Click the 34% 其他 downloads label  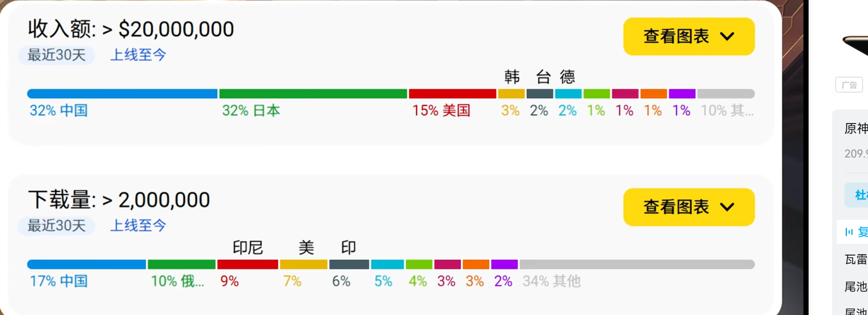pyautogui.click(x=551, y=282)
